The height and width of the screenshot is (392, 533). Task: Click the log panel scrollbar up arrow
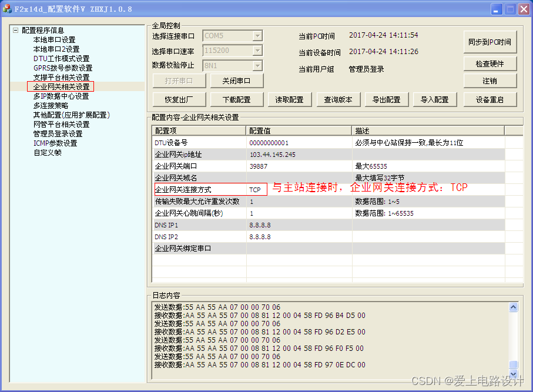pyautogui.click(x=513, y=306)
